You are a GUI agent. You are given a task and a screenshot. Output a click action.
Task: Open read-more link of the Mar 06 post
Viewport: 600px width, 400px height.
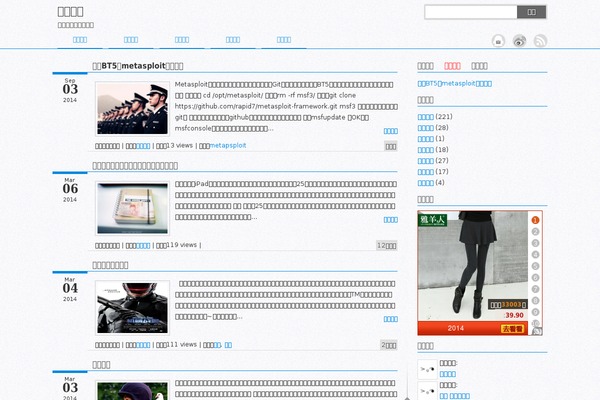pos(391,220)
